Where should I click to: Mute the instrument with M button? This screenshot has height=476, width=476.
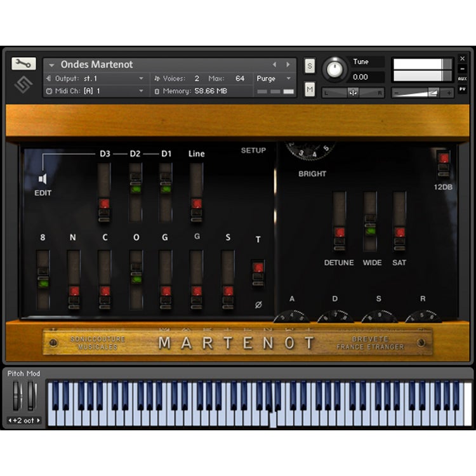pos(310,89)
